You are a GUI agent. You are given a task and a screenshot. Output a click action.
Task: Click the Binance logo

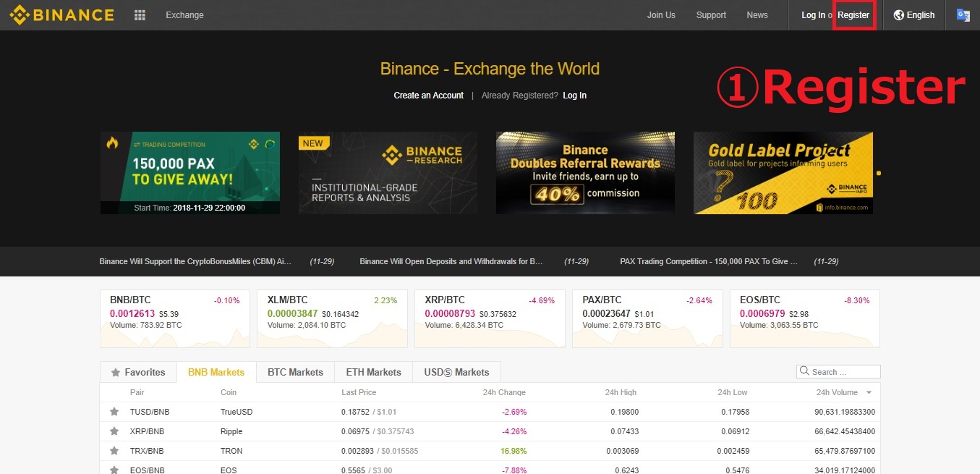click(62, 14)
